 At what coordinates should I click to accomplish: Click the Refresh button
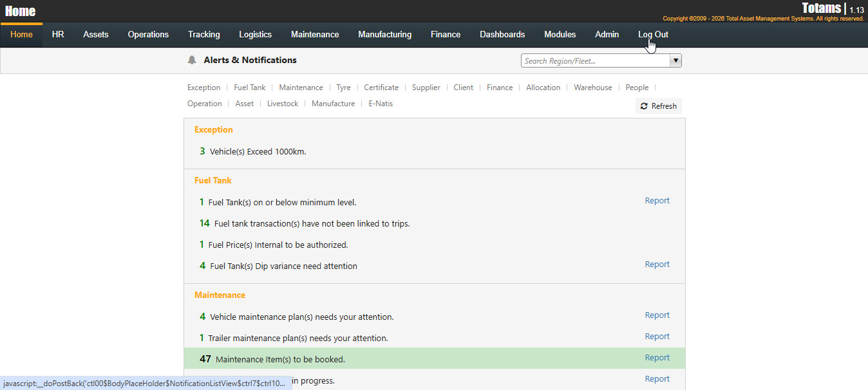658,106
